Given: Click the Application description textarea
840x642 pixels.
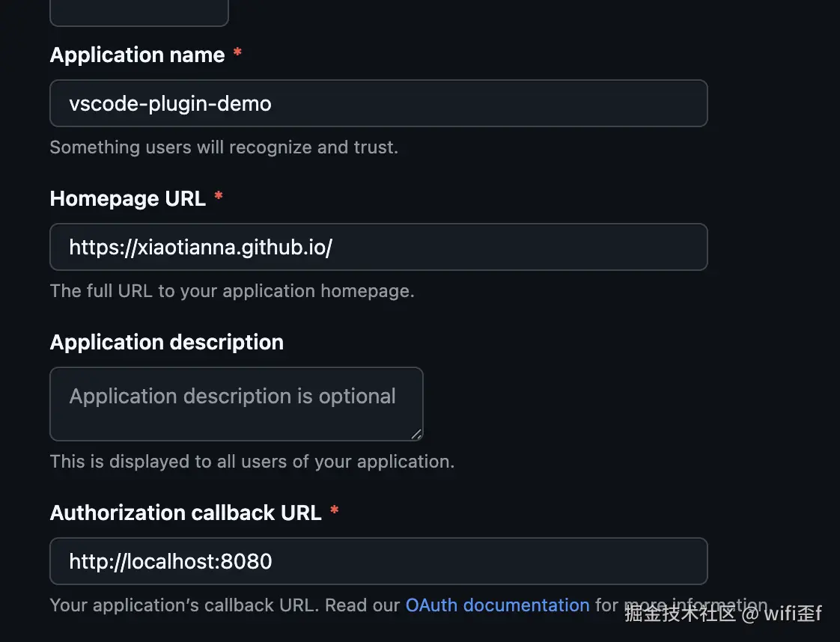Looking at the screenshot, I should point(236,403).
